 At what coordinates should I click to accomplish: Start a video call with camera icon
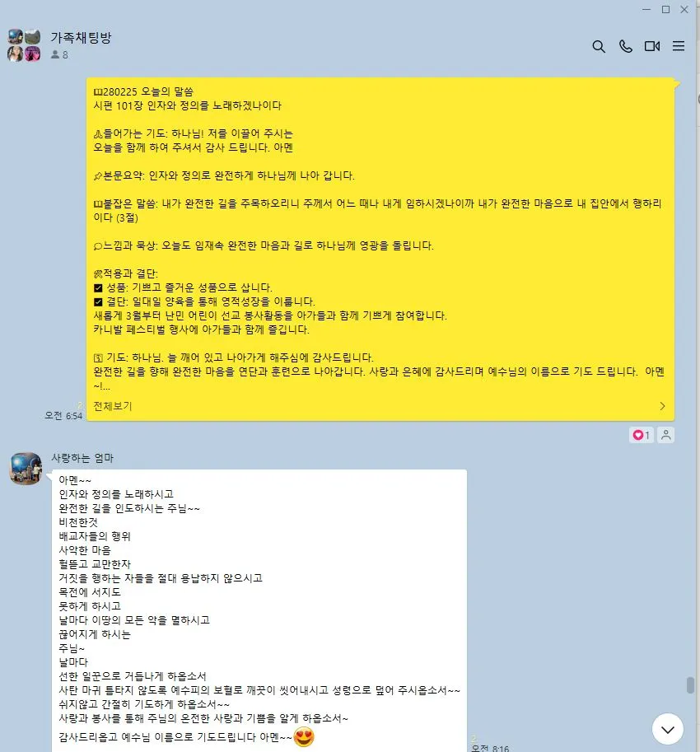click(x=652, y=46)
